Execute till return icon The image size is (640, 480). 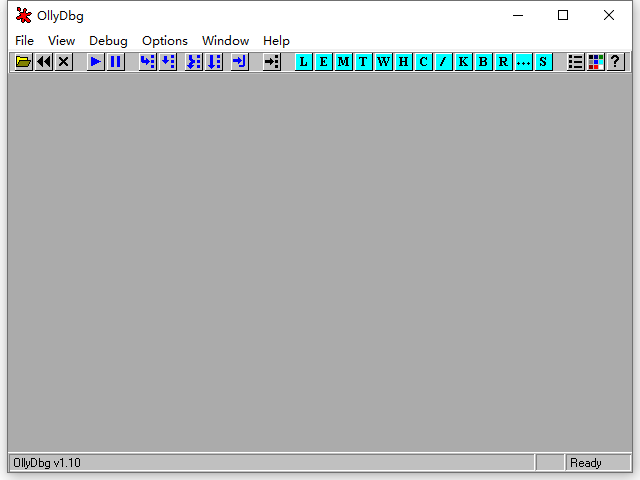pos(240,62)
